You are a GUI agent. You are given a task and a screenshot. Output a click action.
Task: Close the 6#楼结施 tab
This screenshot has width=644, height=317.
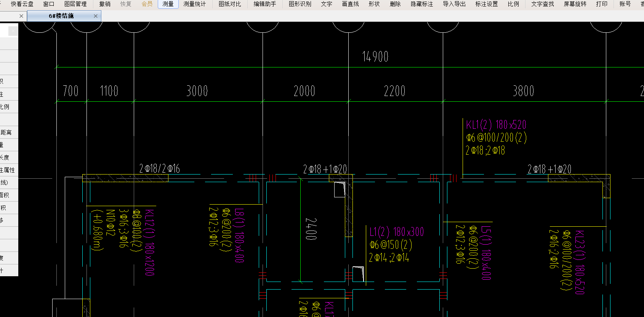point(96,16)
